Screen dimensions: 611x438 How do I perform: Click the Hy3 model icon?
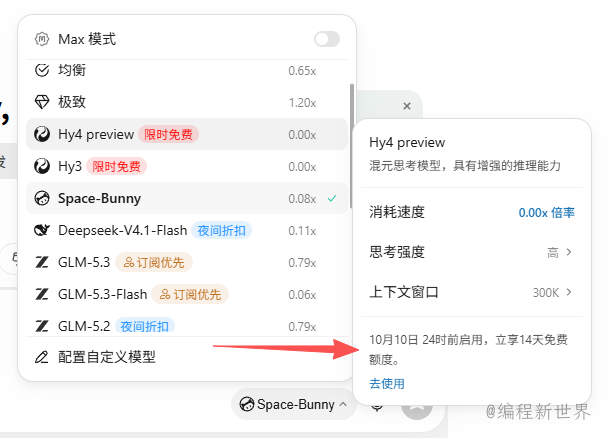(42, 166)
